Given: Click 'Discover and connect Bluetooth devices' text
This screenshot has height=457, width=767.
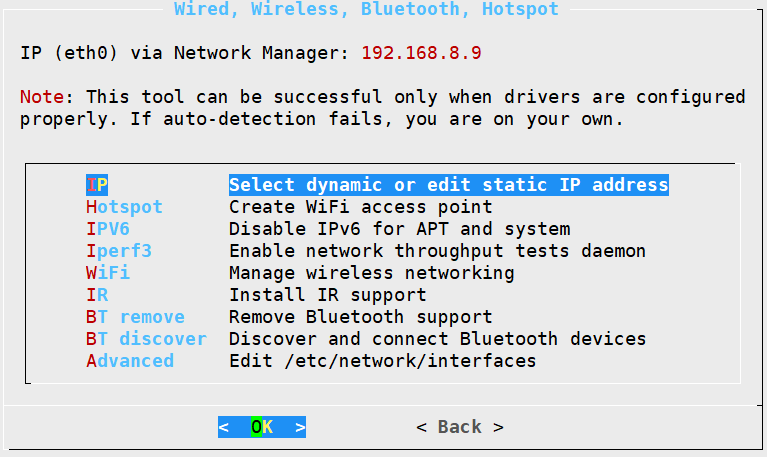Looking at the screenshot, I should [437, 339].
